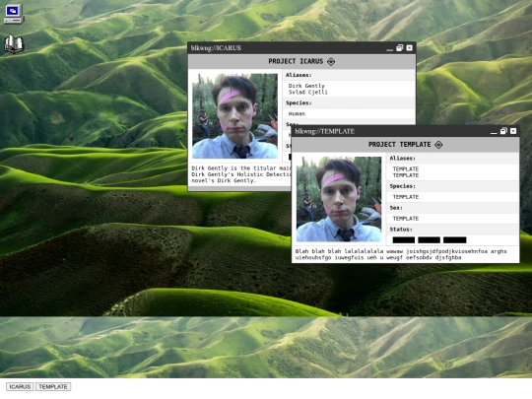Image resolution: width=532 pixels, height=399 pixels.
Task: Click the diamond icon beside PROJECT TEMPLATE
Action: point(438,145)
